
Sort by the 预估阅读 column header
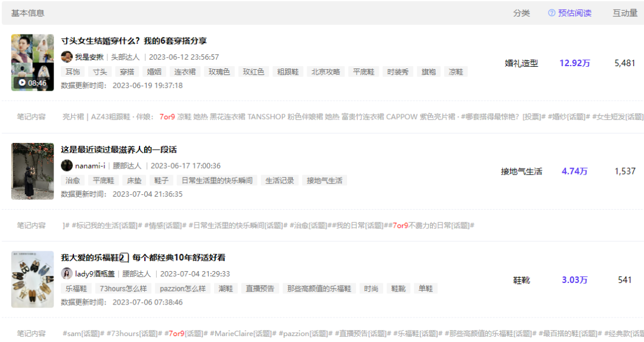(574, 13)
